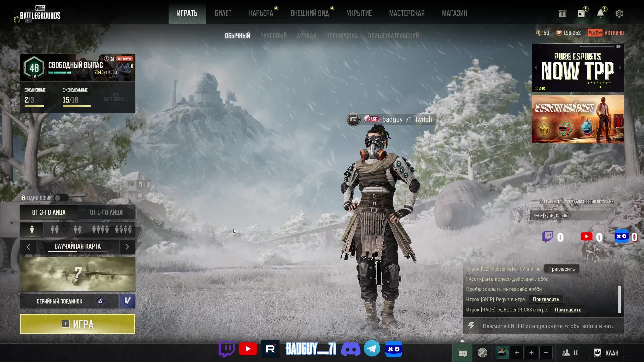Switch to РАНГОВЫЙ mode tab
644x362 pixels.
273,36
